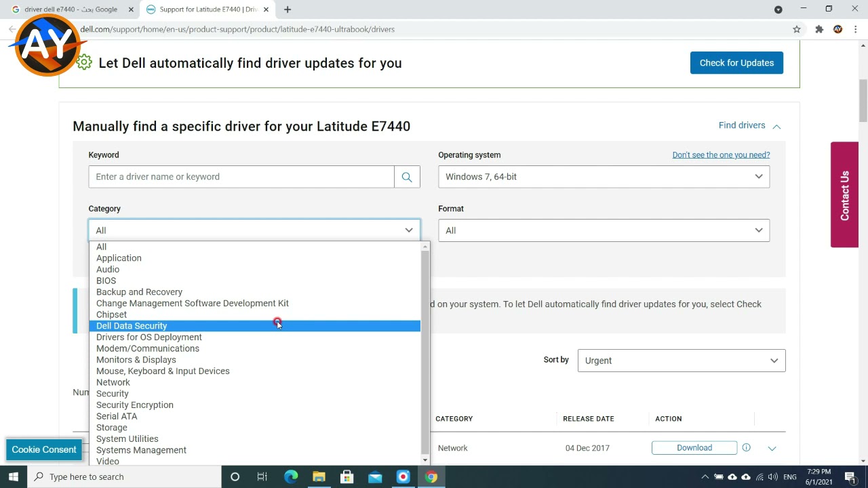Show hidden system tray icons
The height and width of the screenshot is (488, 868).
pyautogui.click(x=706, y=476)
